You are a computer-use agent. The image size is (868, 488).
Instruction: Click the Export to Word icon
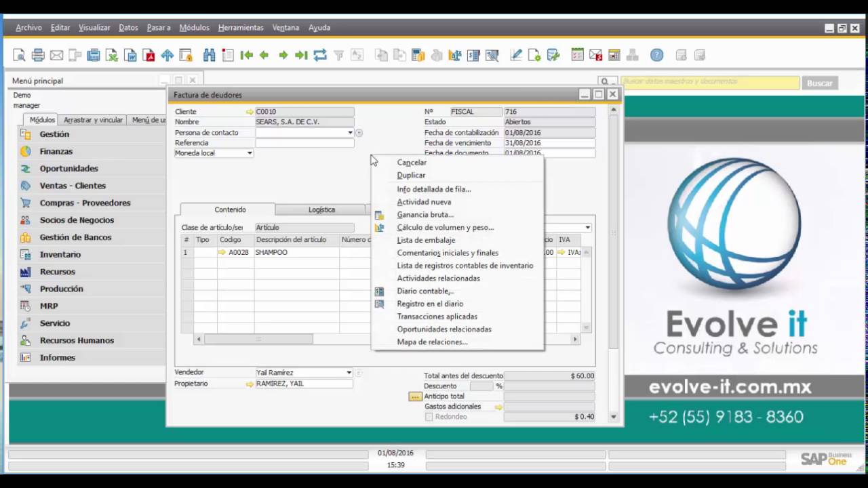pyautogui.click(x=130, y=56)
